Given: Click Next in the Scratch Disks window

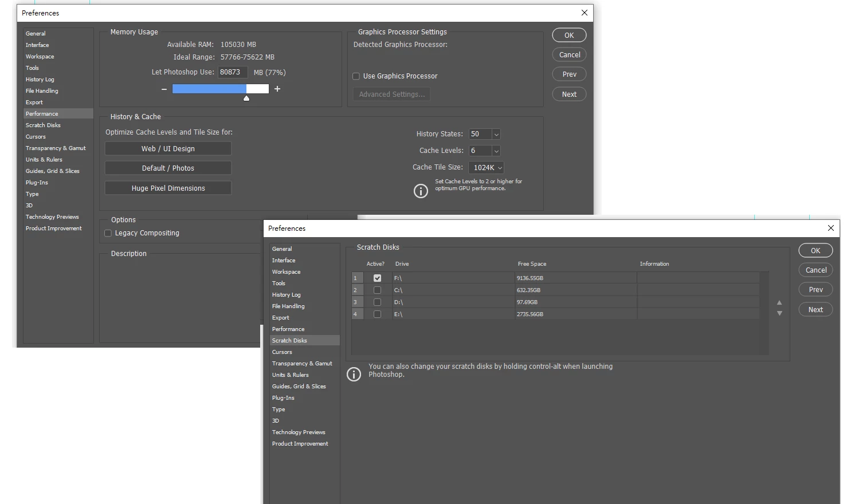Looking at the screenshot, I should [815, 310].
